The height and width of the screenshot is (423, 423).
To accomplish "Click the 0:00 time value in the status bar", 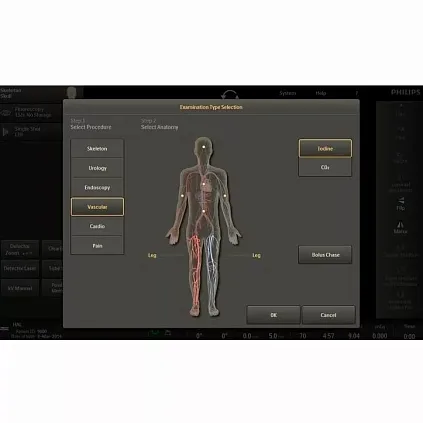I will tap(409, 336).
